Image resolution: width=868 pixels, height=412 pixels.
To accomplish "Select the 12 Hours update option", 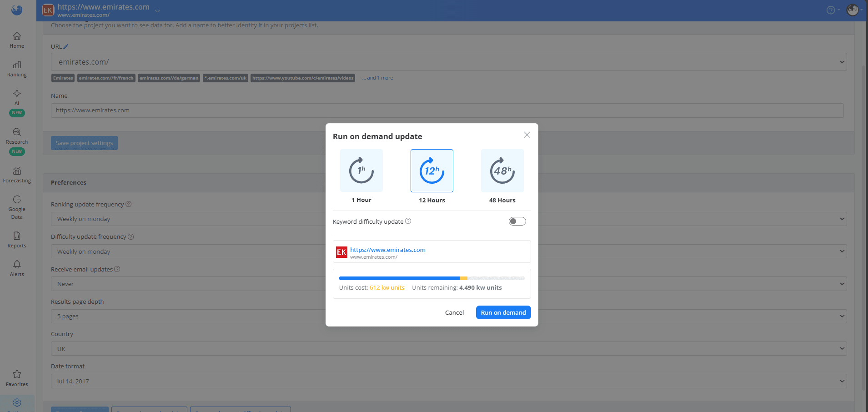I will click(x=432, y=171).
